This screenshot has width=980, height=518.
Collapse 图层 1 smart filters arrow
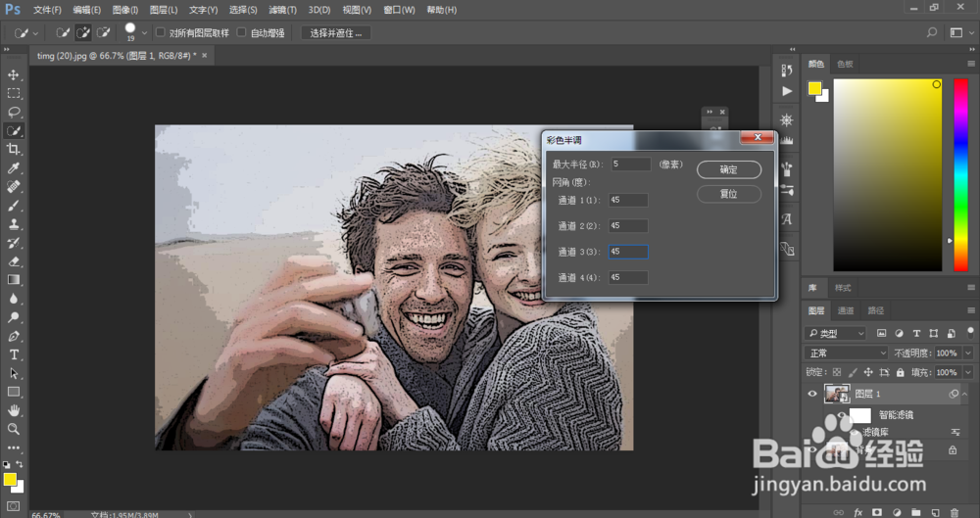coord(965,394)
